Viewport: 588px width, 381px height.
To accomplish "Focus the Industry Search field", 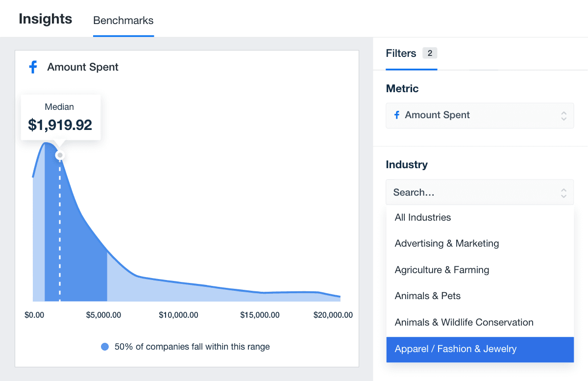I will point(470,192).
